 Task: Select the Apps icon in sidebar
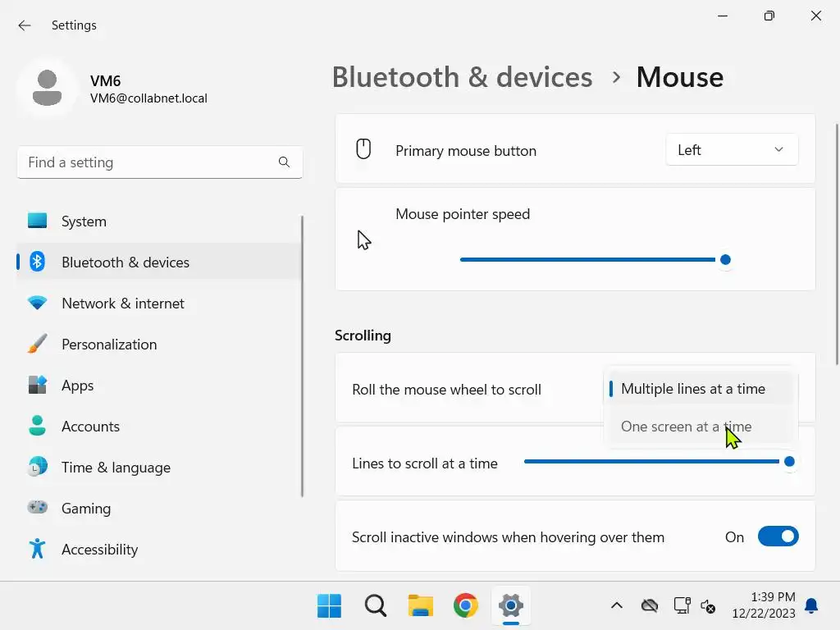(38, 386)
